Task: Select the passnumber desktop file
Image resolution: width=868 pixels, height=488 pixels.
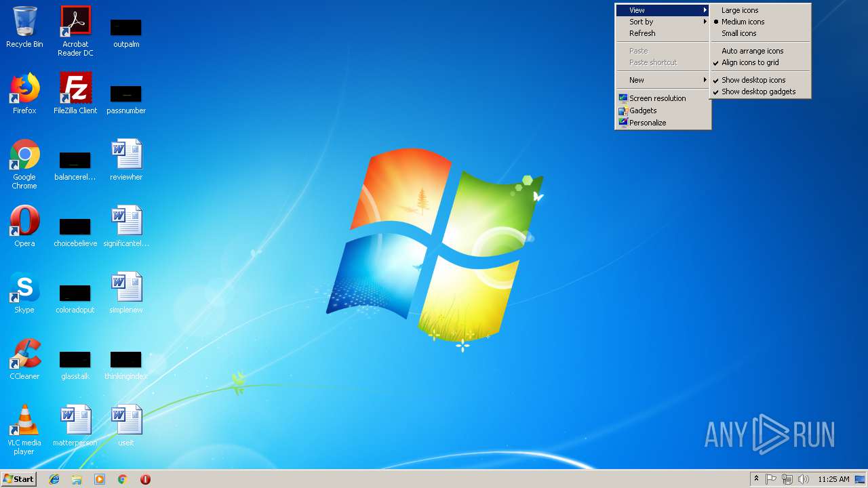Action: coord(126,98)
